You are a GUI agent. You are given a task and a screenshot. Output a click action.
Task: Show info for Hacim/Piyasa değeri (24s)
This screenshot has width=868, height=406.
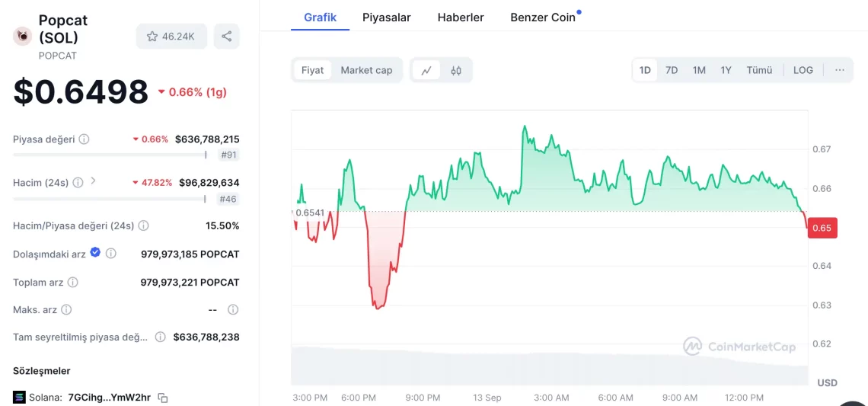coord(143,225)
